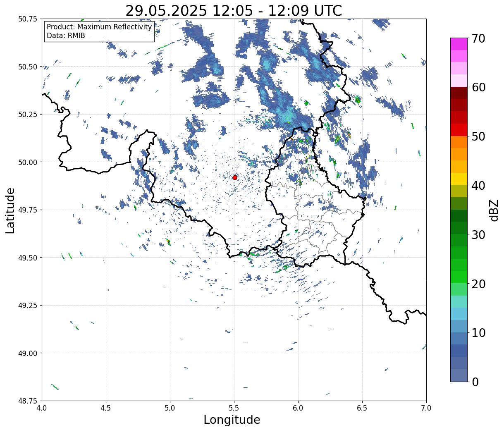Screen dimensions: 504x430
Task: Click the 'Latitude' axis label
Action: pyautogui.click(x=10, y=210)
